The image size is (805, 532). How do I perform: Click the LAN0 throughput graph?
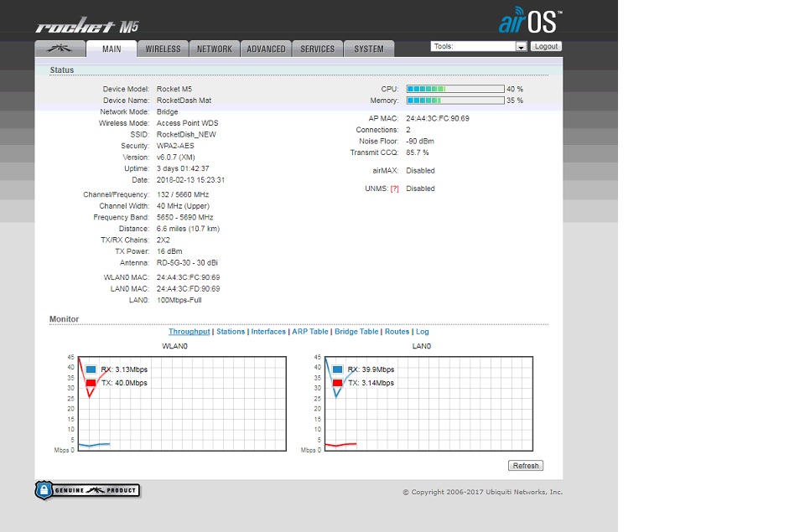[428, 404]
